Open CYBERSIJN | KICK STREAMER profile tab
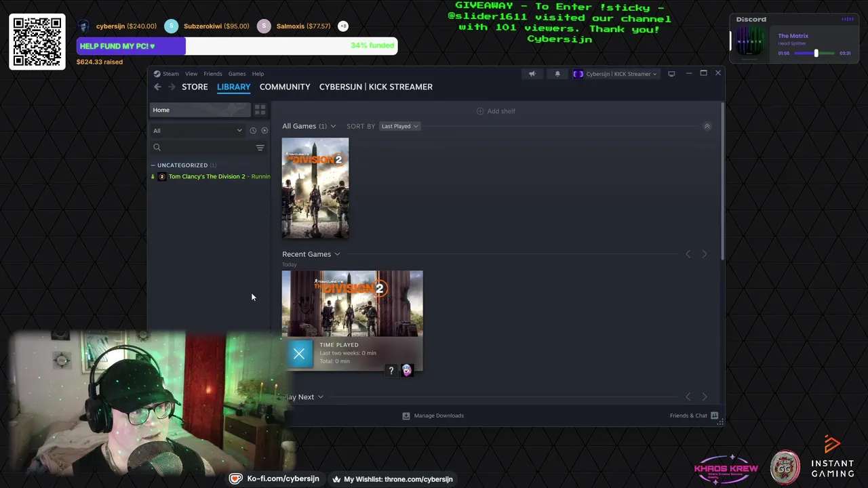This screenshot has height=488, width=868. pyautogui.click(x=376, y=87)
